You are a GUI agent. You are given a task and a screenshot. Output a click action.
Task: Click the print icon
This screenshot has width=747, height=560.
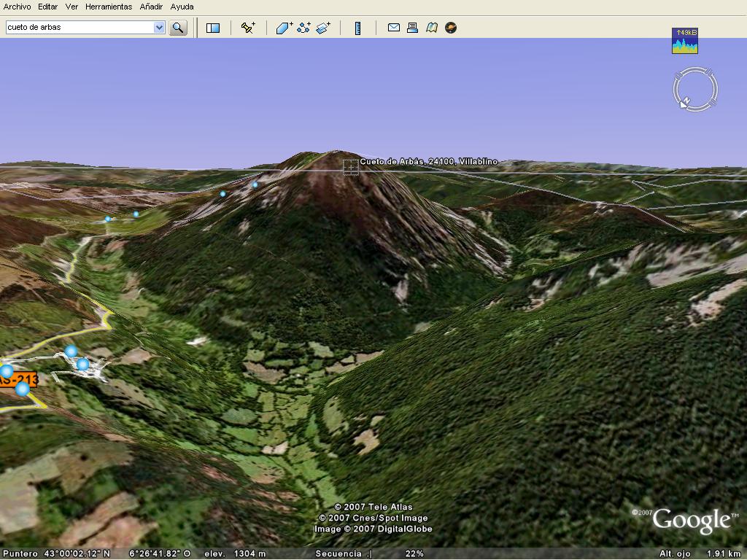[413, 28]
